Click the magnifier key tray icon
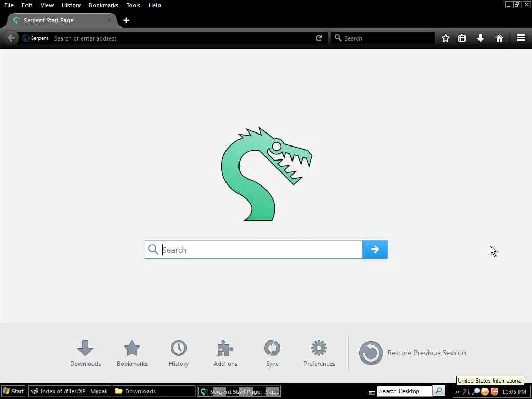The width and height of the screenshot is (532, 399). pyautogui.click(x=476, y=392)
